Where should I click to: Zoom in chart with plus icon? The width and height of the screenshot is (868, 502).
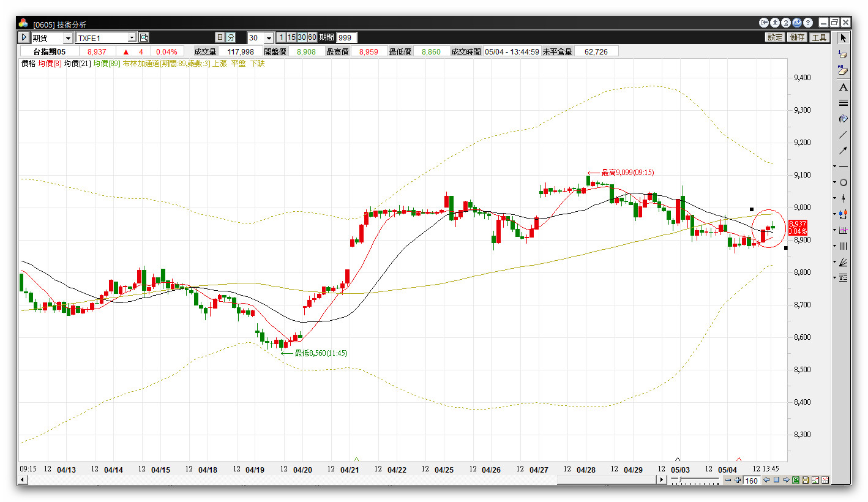(738, 481)
